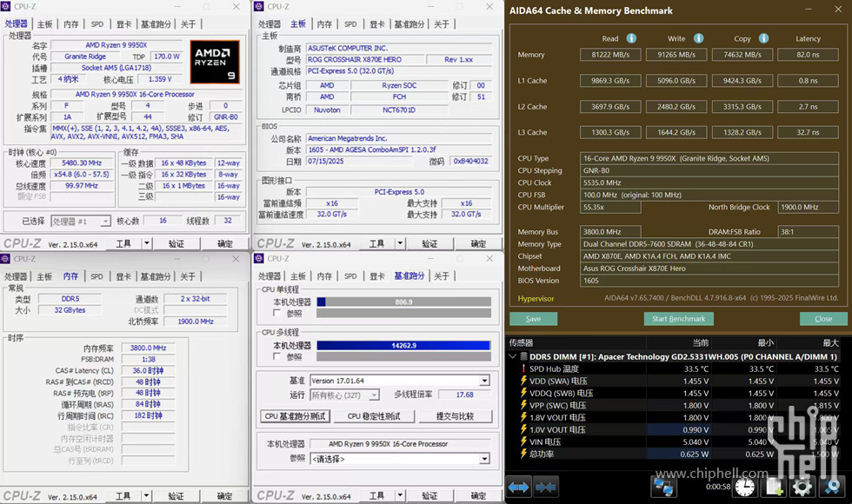The image size is (852, 504).
Task: Click the clock reset timer icon
Action: (745, 487)
